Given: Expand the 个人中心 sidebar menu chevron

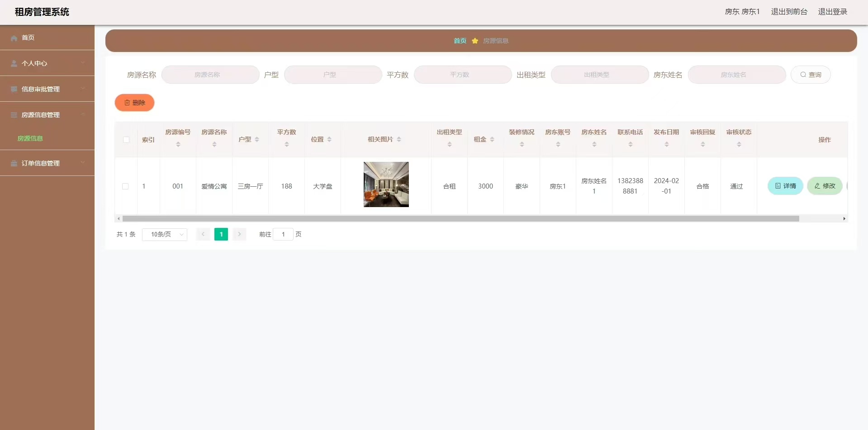Looking at the screenshot, I should click(x=83, y=63).
